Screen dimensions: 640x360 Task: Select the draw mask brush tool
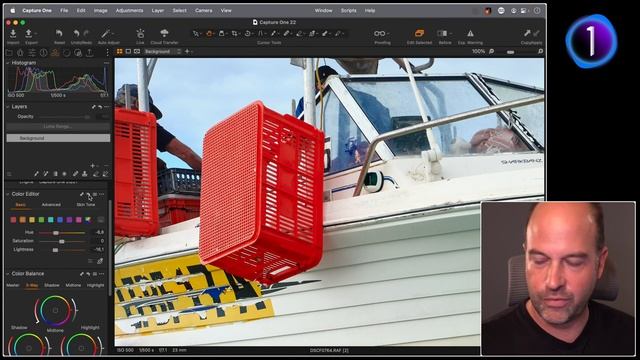tap(36, 174)
